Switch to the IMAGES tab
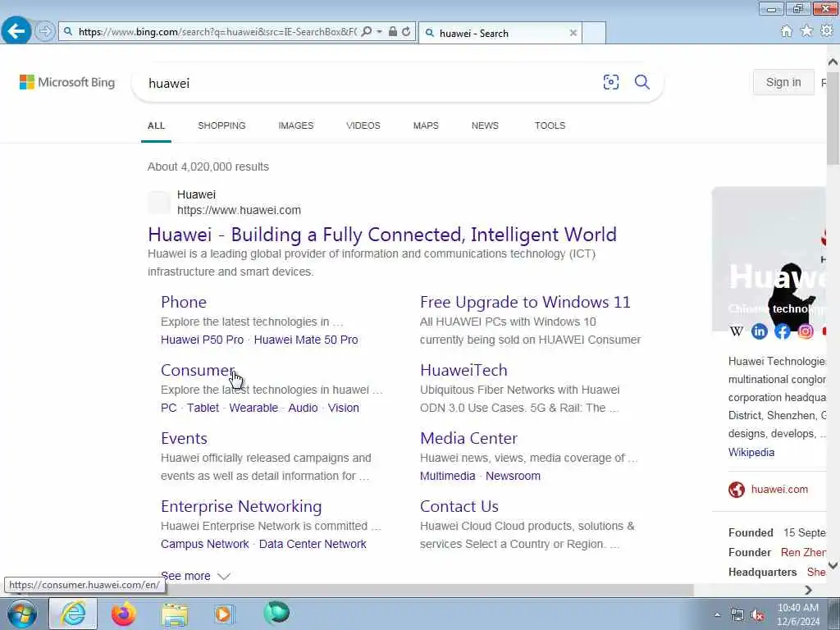 295,126
